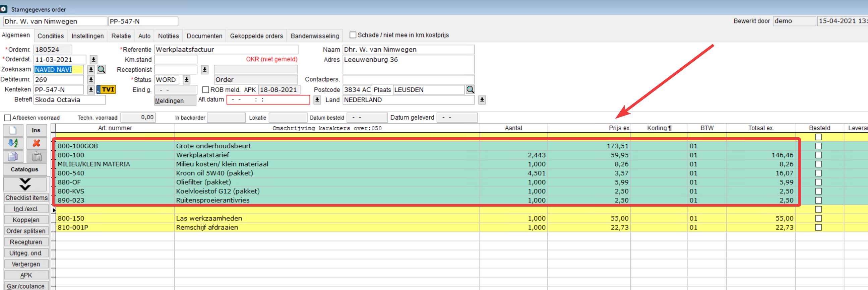Click the Recepturen button
The image size is (868, 290).
26,242
